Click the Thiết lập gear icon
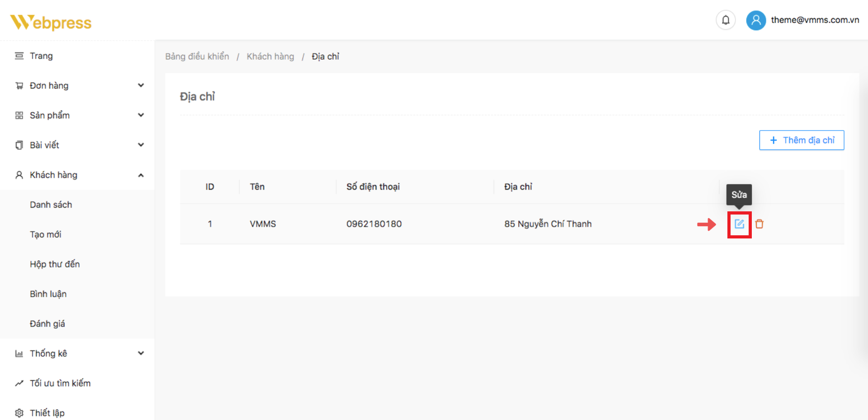868x420 pixels. [19, 413]
